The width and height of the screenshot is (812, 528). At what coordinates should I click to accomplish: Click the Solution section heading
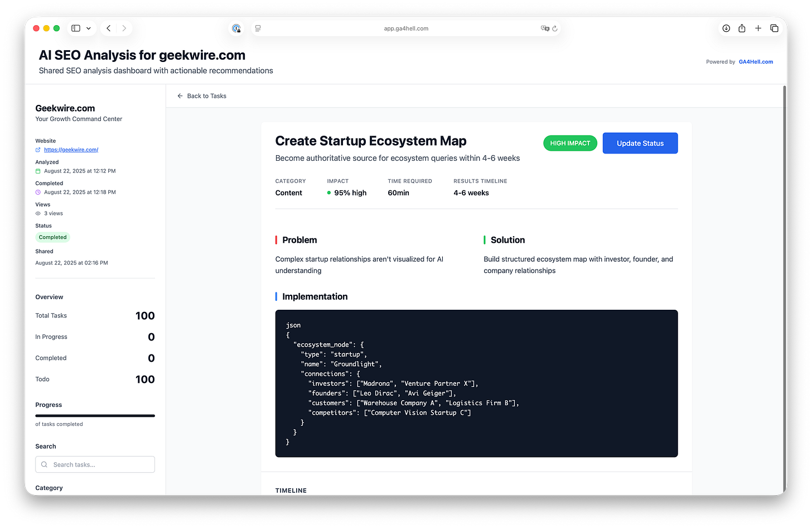pyautogui.click(x=507, y=240)
